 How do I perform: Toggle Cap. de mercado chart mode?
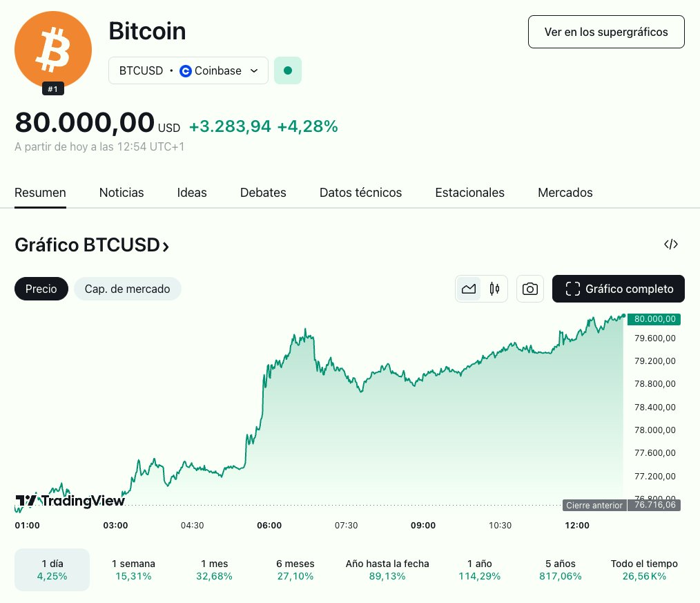click(127, 289)
